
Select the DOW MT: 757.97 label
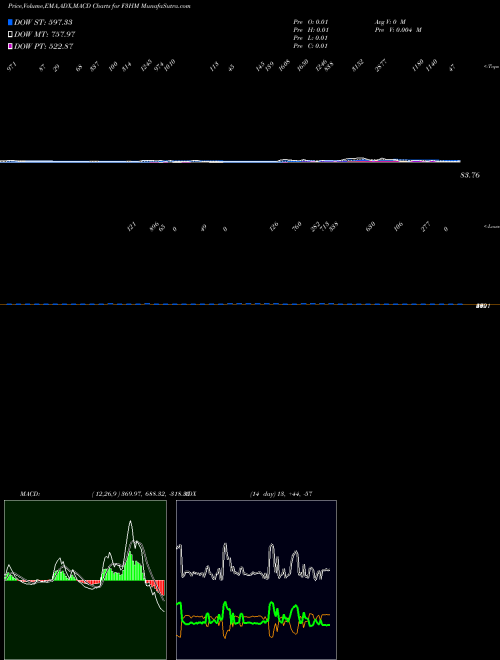point(44,35)
